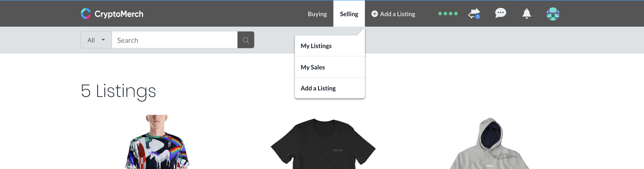Collapse the Selling dropdown tab
This screenshot has width=644, height=169.
[x=349, y=14]
